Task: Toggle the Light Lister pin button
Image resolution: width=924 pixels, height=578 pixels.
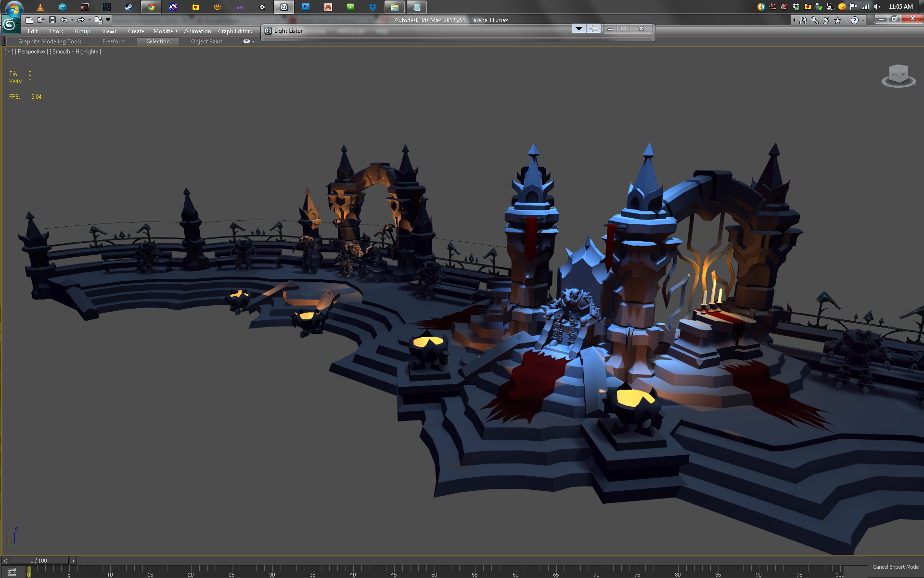Action: click(594, 28)
